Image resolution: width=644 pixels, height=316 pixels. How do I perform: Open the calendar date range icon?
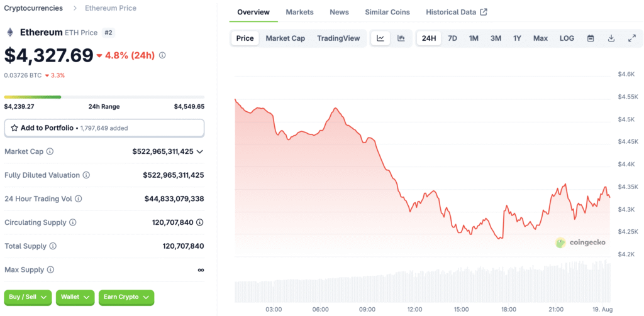click(x=591, y=38)
